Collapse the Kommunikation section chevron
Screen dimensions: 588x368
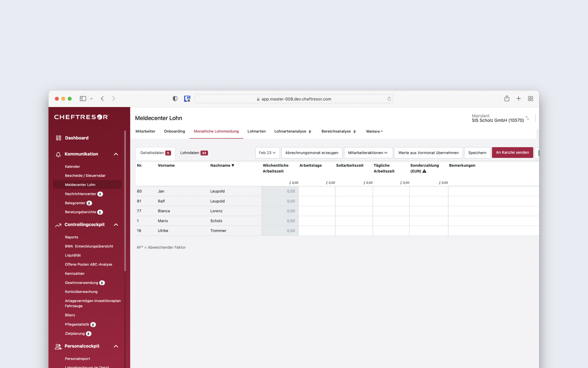coord(116,154)
